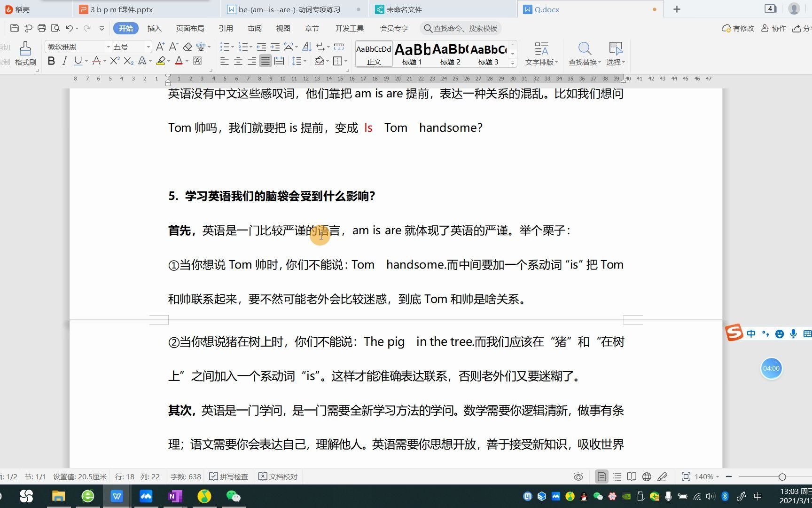812x508 pixels.
Task: Expand the line spacing dropdown
Action: [304, 61]
